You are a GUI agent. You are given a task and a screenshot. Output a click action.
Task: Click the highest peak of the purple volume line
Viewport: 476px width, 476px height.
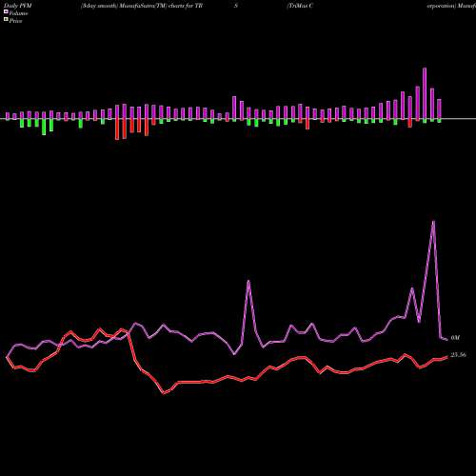pyautogui.click(x=433, y=222)
